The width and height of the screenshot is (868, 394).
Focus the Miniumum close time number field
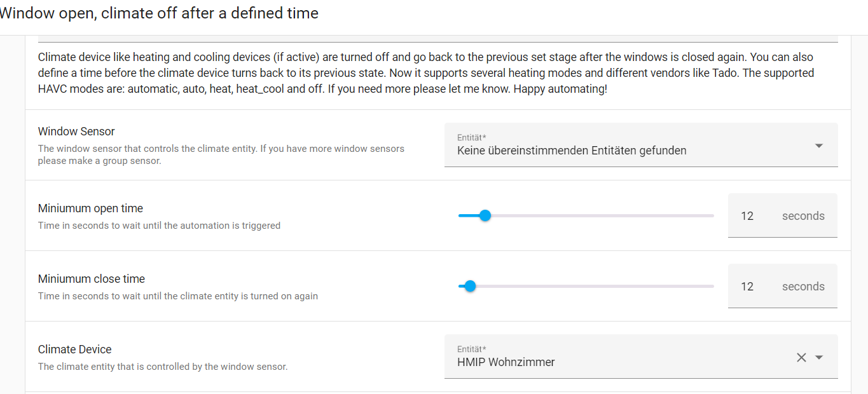click(748, 287)
